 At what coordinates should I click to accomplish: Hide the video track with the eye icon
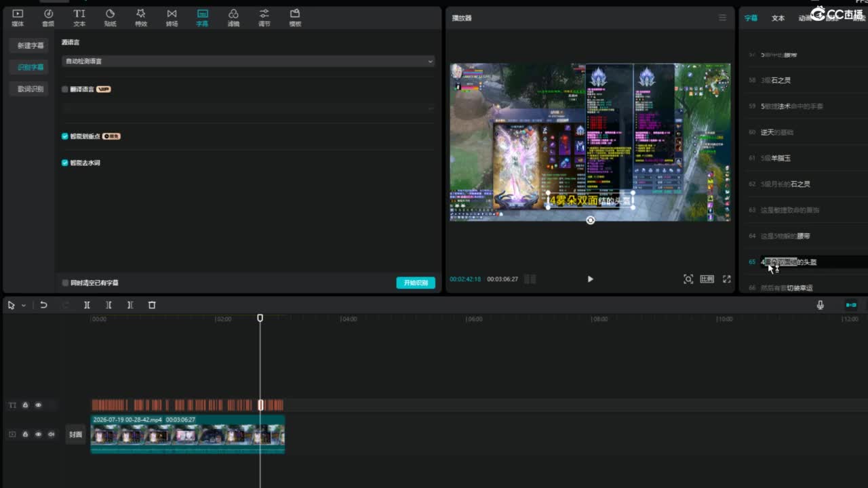point(38,434)
